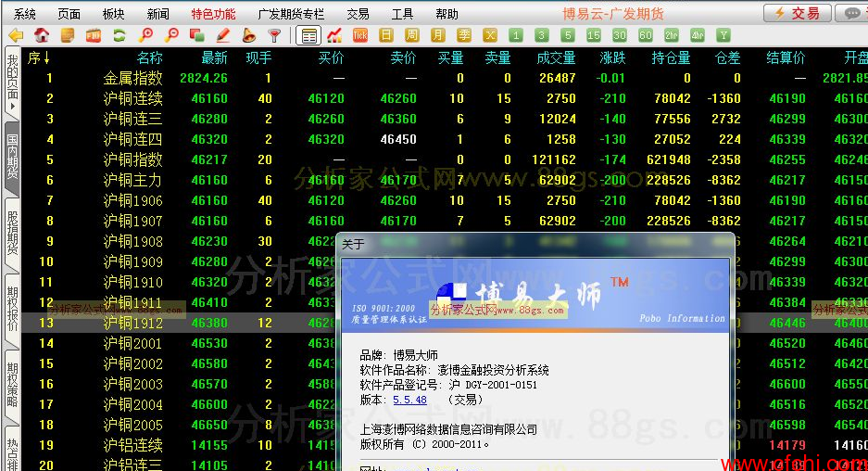The image size is (868, 471).
Task: Select the 1-minute period button
Action: 516,35
